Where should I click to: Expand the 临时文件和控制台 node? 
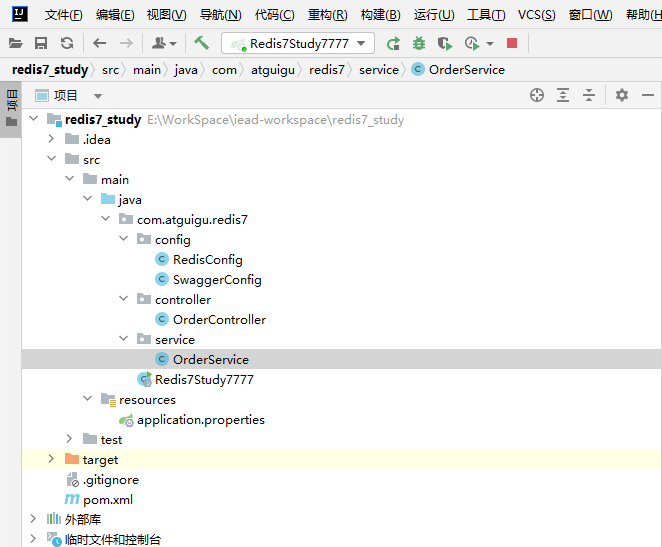tap(33, 539)
